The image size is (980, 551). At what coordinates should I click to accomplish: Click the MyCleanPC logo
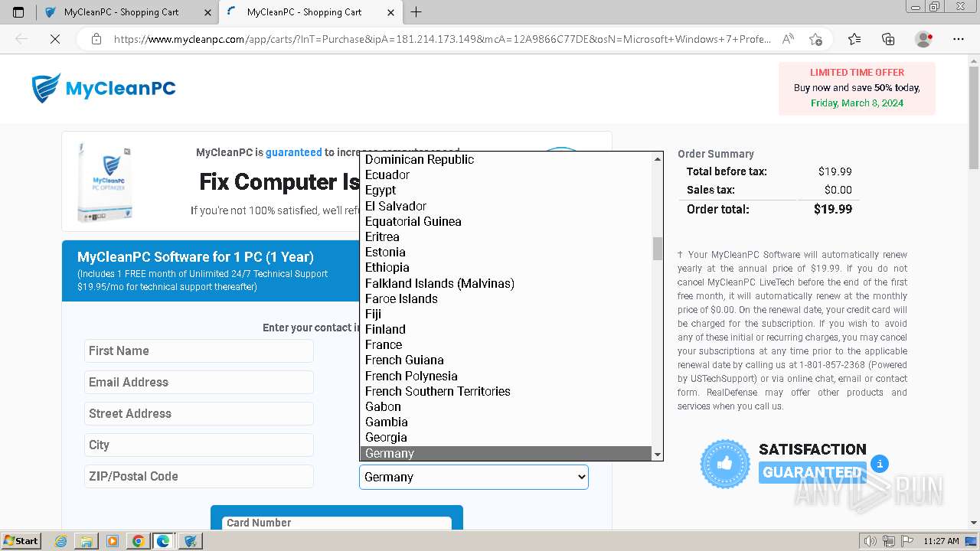tap(104, 88)
